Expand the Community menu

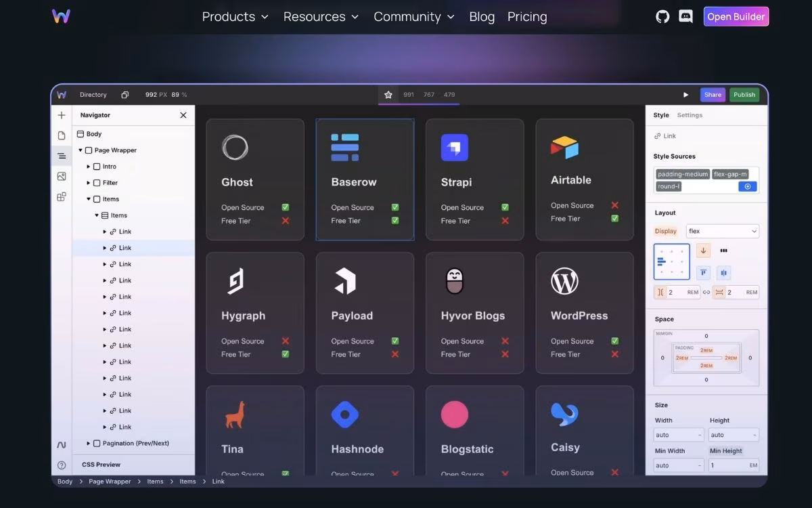click(x=414, y=17)
